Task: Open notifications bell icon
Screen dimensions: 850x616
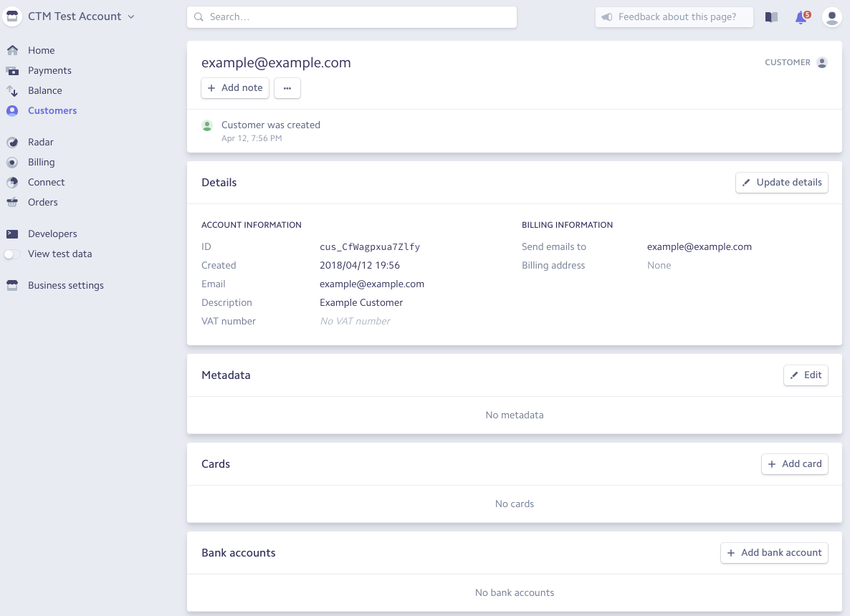Action: pos(801,17)
